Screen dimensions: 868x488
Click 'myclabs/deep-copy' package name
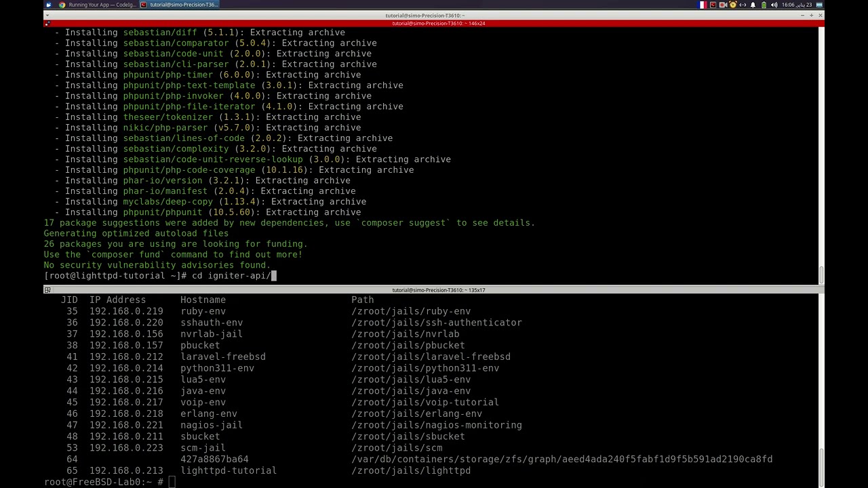coord(168,201)
